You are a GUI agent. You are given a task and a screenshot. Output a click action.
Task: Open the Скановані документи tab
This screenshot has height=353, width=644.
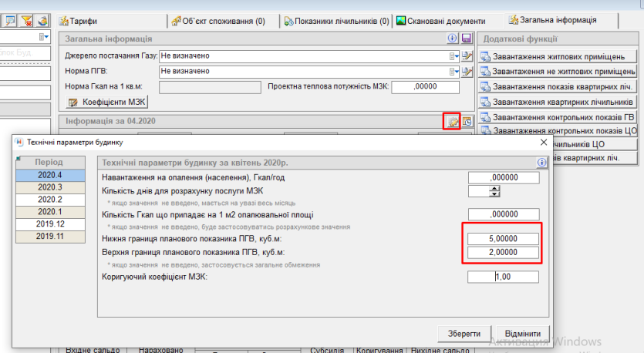click(441, 21)
